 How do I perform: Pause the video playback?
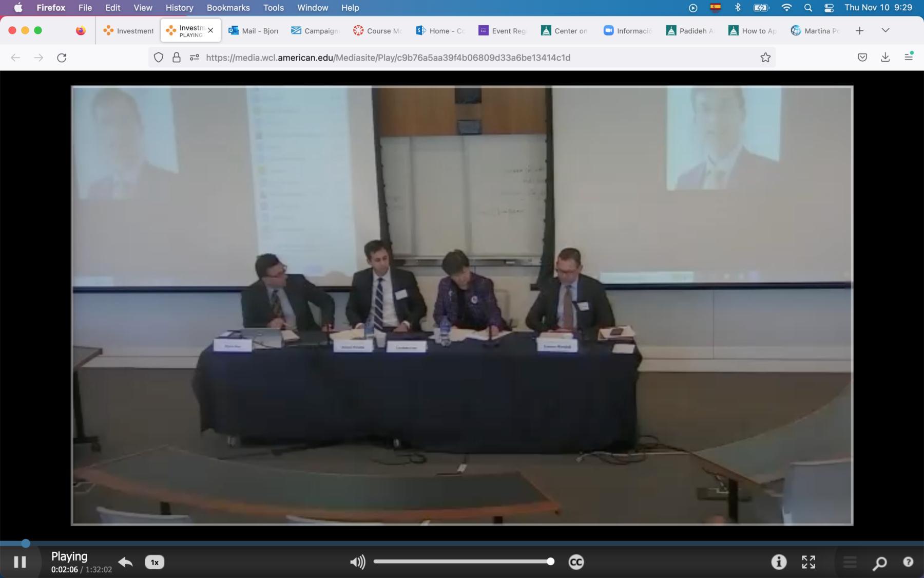tap(20, 562)
